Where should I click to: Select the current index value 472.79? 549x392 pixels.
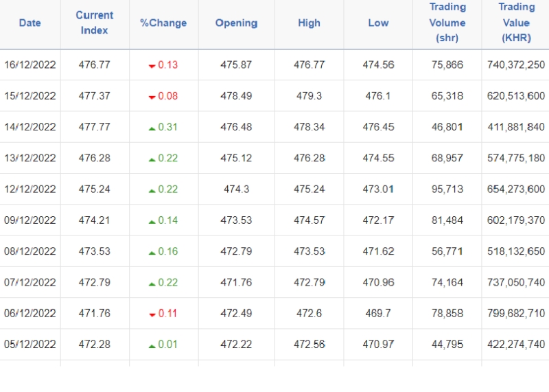(95, 283)
